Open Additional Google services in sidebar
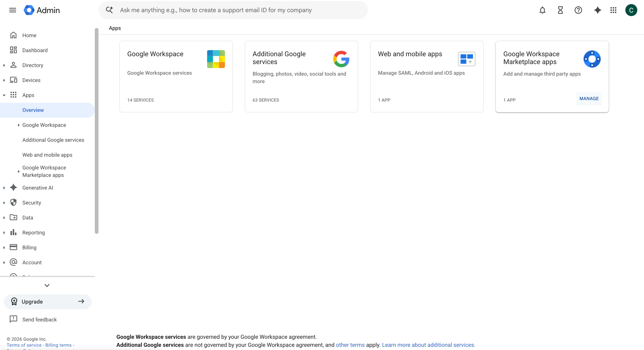Image resolution: width=644 pixels, height=350 pixels. [x=53, y=140]
